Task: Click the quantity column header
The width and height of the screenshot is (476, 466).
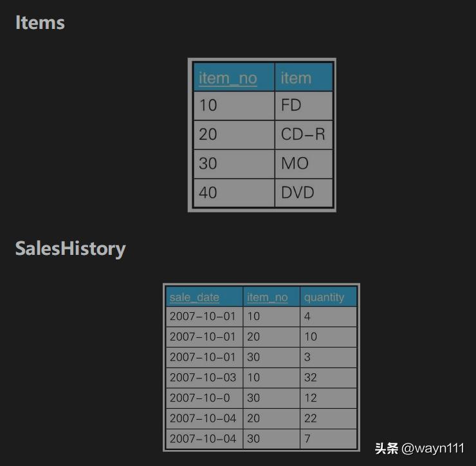Action: (324, 297)
